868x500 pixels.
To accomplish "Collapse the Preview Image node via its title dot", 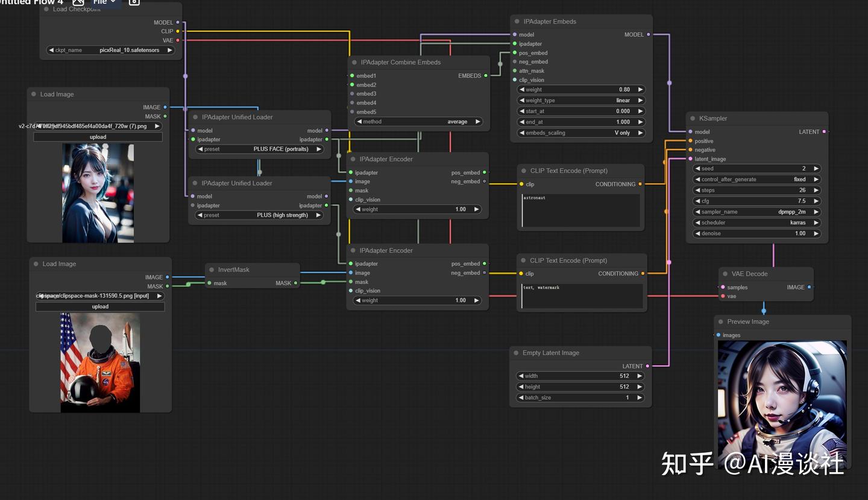I will tap(722, 321).
